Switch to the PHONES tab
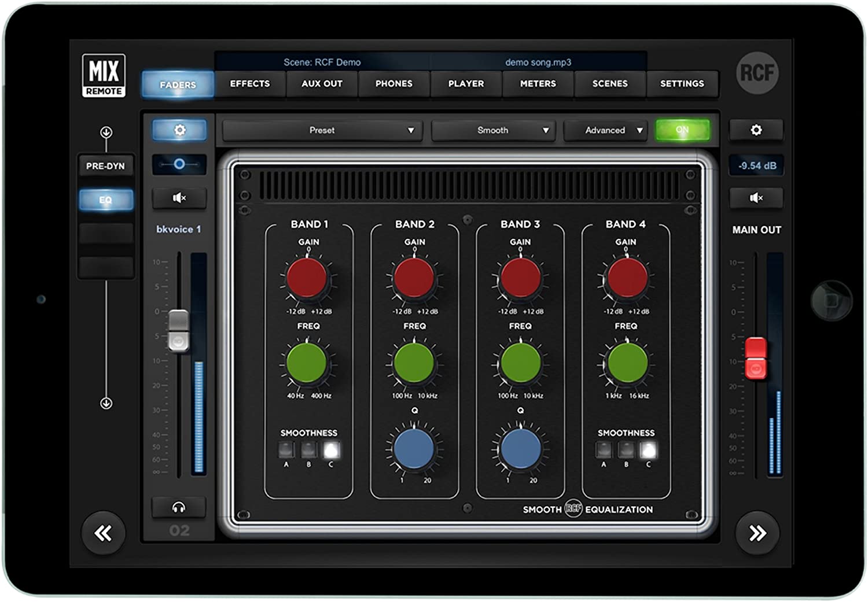 click(394, 84)
